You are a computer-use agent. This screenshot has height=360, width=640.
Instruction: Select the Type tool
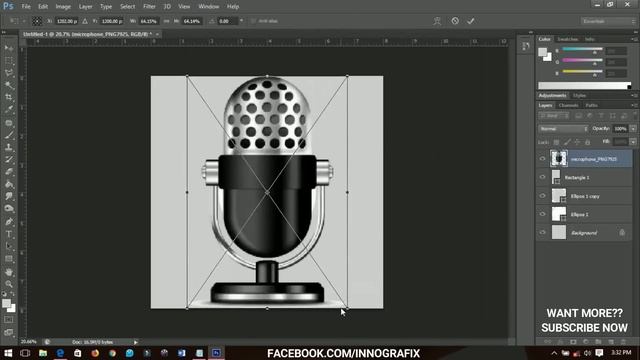click(9, 234)
